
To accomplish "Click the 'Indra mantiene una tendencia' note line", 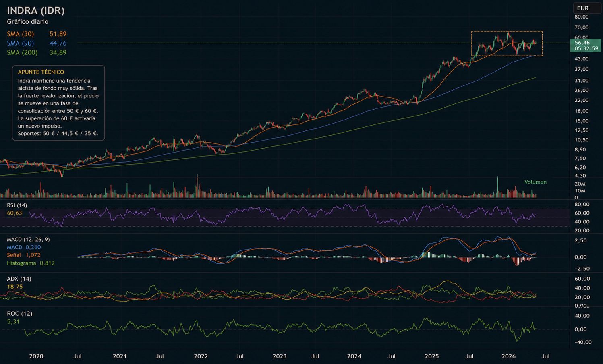I will [x=54, y=81].
